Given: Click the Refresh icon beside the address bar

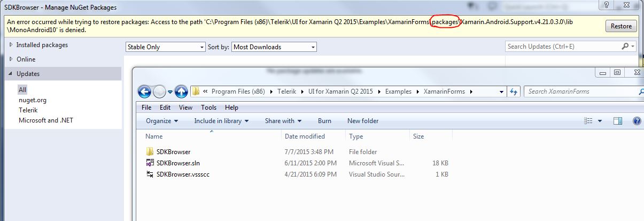Looking at the screenshot, I should point(513,92).
